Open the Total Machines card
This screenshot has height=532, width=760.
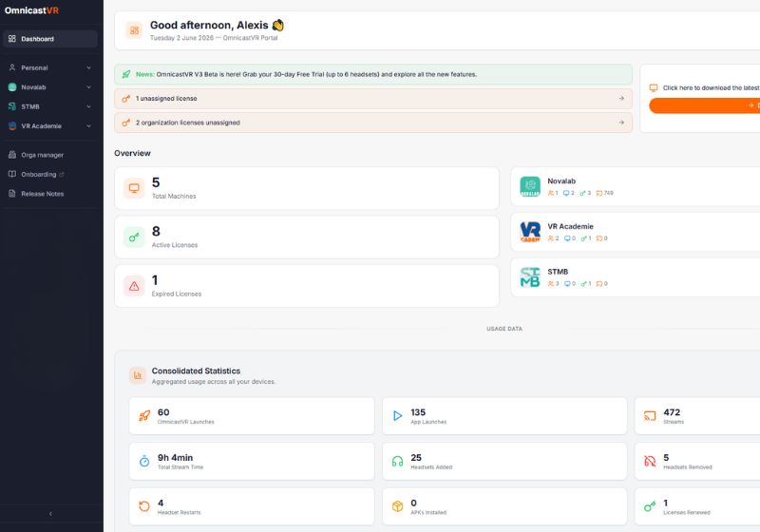point(307,188)
